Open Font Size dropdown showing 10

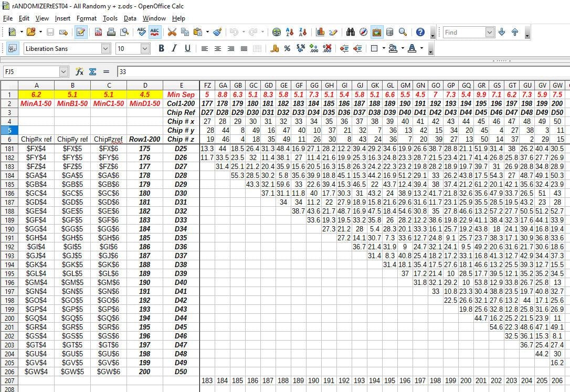(x=145, y=49)
